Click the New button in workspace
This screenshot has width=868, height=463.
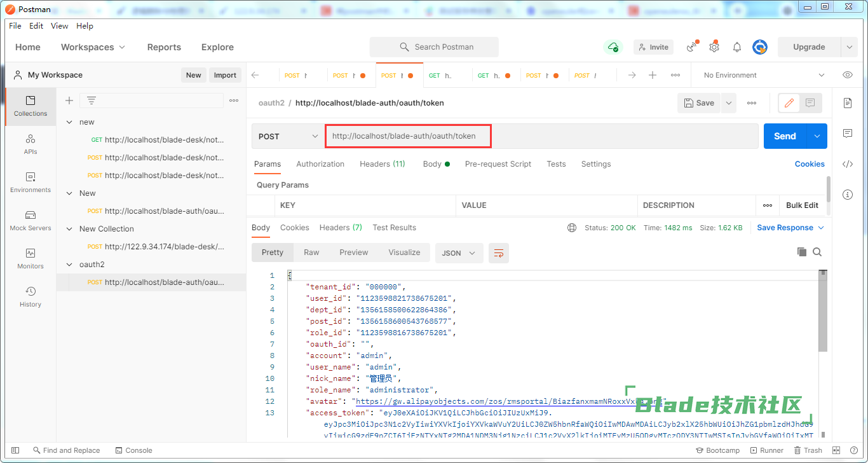tap(194, 75)
